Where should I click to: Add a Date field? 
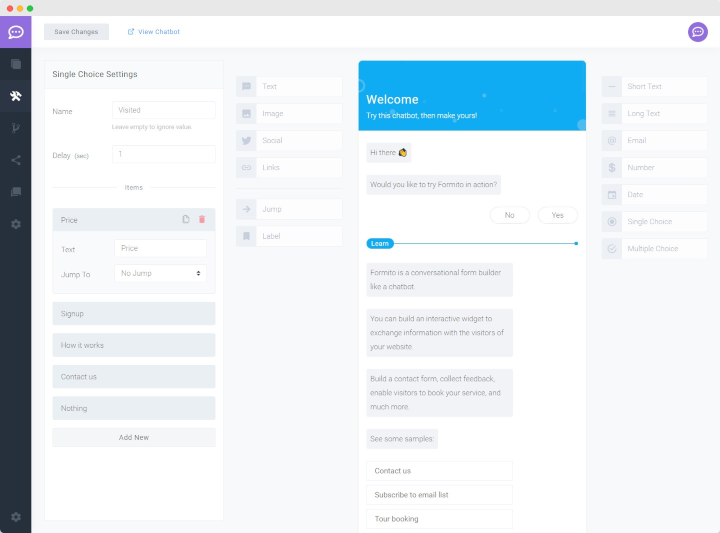coord(654,195)
